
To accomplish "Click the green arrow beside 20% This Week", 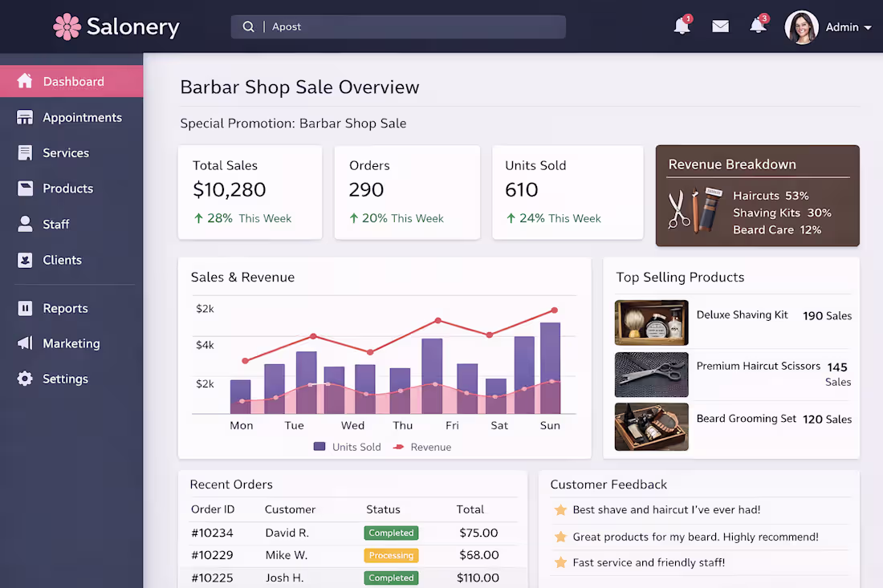I will (x=354, y=218).
